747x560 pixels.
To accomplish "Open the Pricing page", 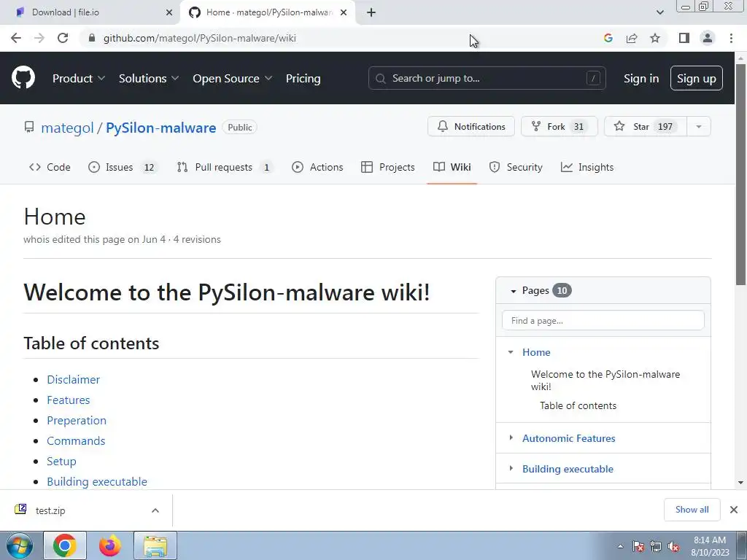I will click(x=303, y=78).
